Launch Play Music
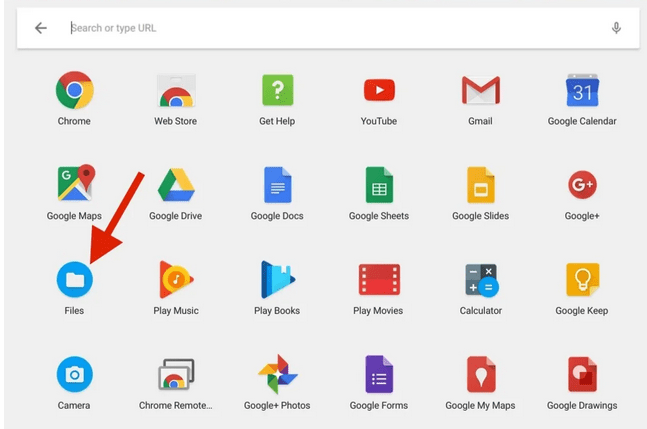The image size is (647, 429). [x=176, y=279]
